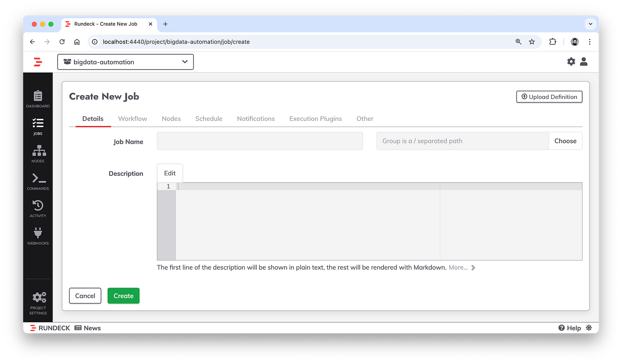Screen dimensions: 622x364
Task: Open the bigdata-automation project dropdown
Action: [126, 62]
